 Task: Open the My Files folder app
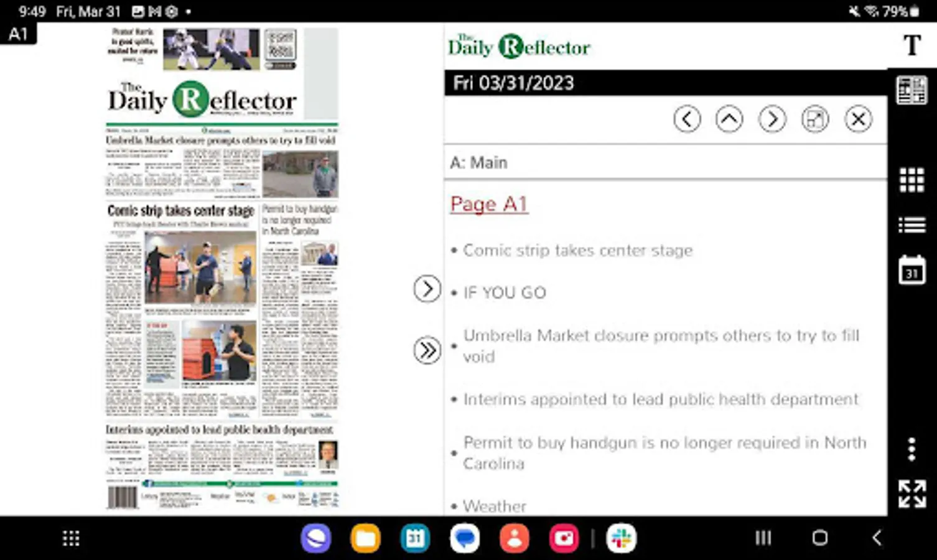(366, 538)
